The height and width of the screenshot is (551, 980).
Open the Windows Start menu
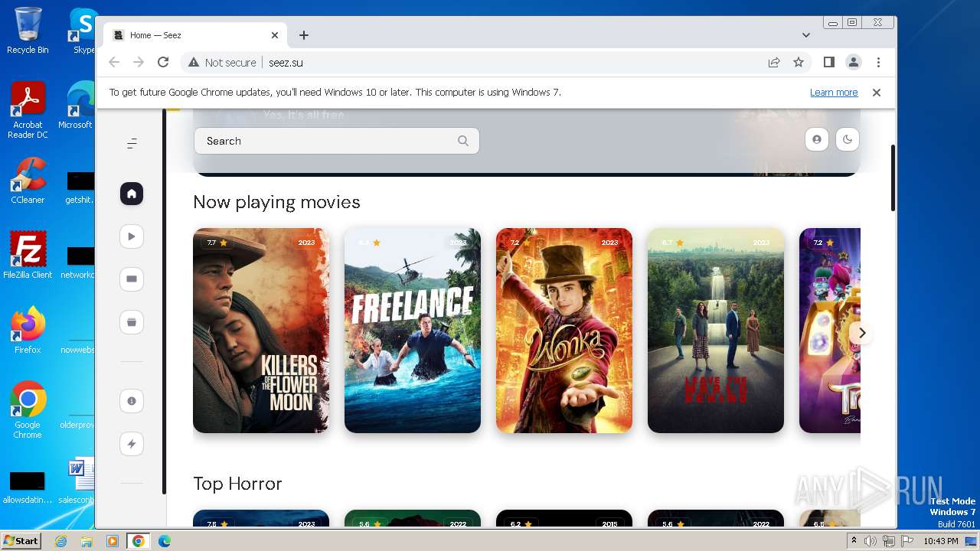21,541
